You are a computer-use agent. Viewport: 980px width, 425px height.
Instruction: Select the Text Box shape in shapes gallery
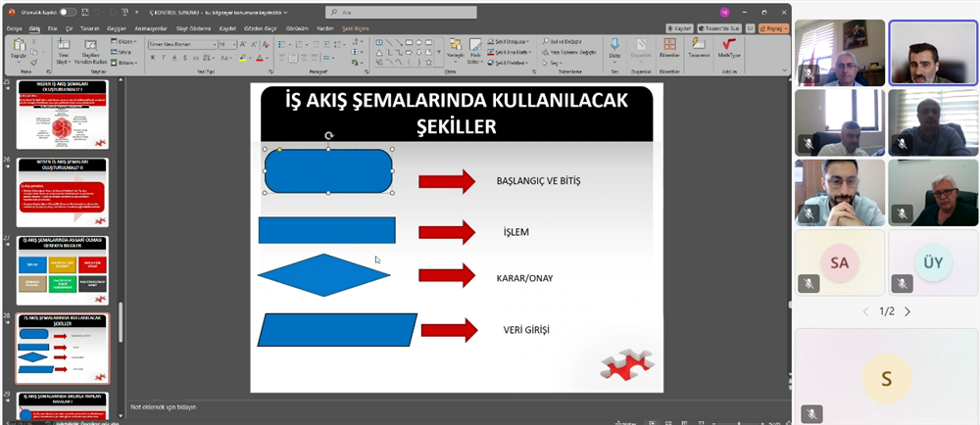tap(378, 42)
